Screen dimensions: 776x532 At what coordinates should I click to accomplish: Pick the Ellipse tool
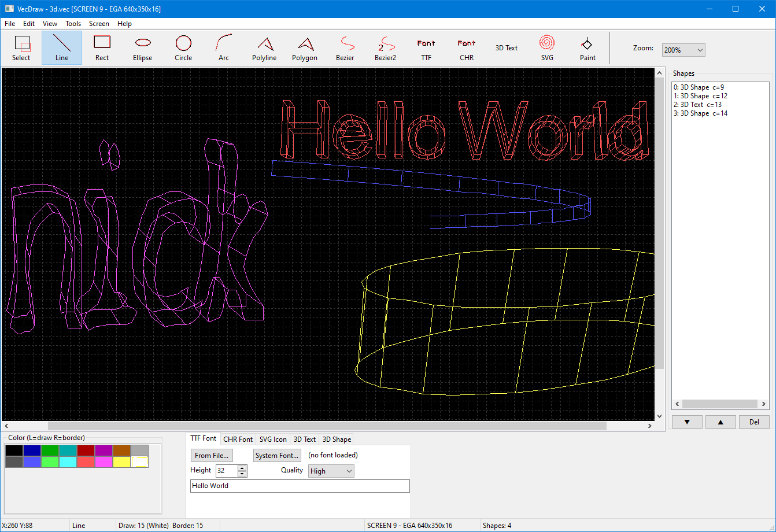[143, 47]
